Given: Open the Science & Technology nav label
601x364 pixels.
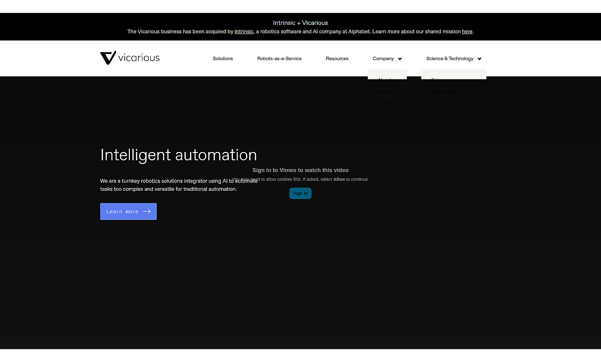Looking at the screenshot, I should [450, 59].
